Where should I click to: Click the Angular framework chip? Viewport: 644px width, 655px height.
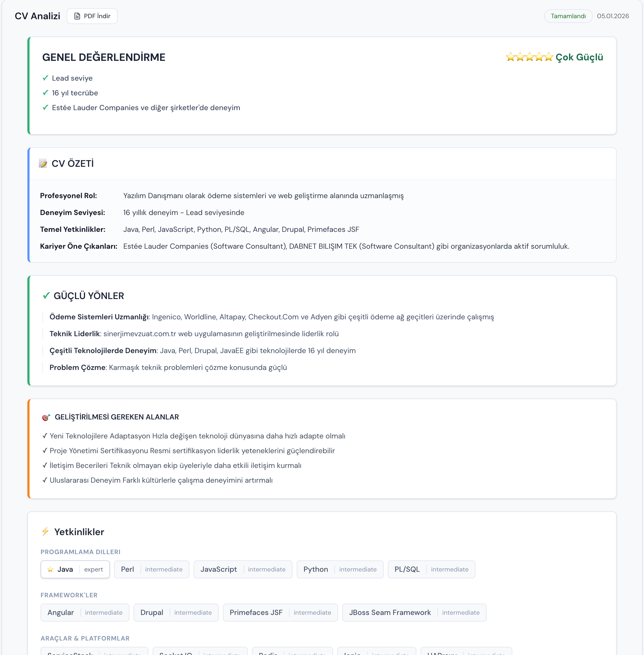click(85, 612)
